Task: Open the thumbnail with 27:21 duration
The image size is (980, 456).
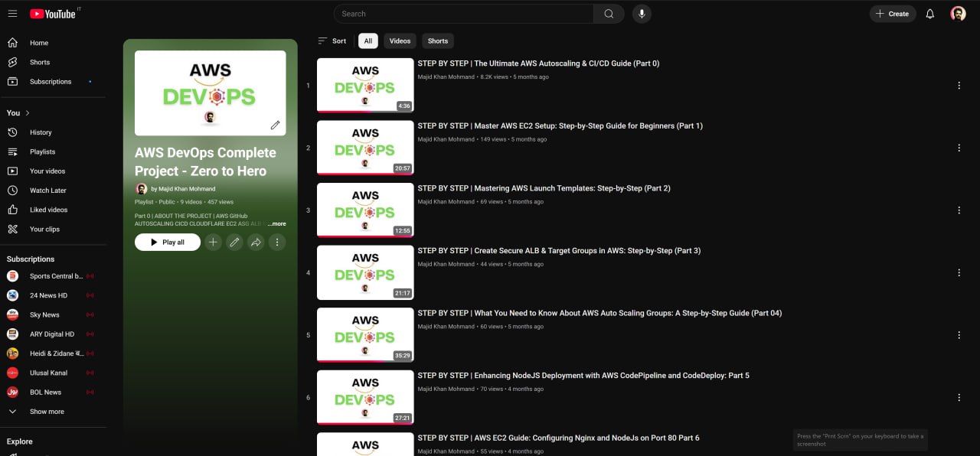Action: 365,398
